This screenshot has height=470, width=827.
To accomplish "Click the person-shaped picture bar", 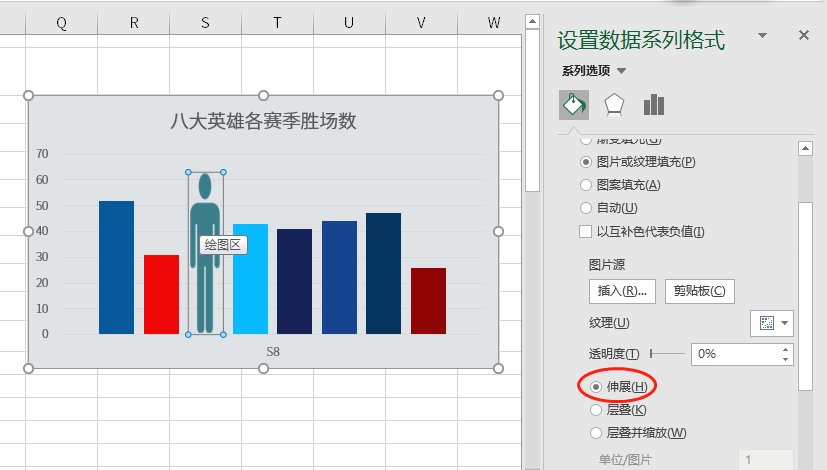I will click(x=205, y=253).
